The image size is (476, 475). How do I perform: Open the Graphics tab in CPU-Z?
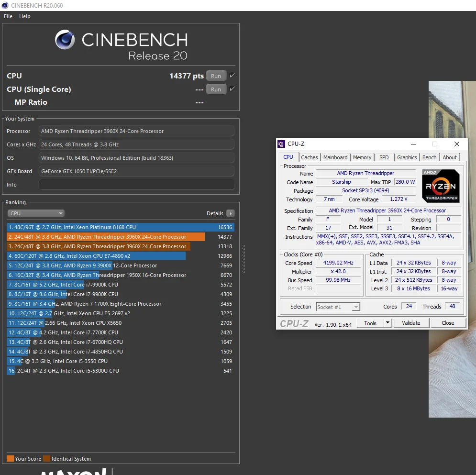click(x=407, y=157)
